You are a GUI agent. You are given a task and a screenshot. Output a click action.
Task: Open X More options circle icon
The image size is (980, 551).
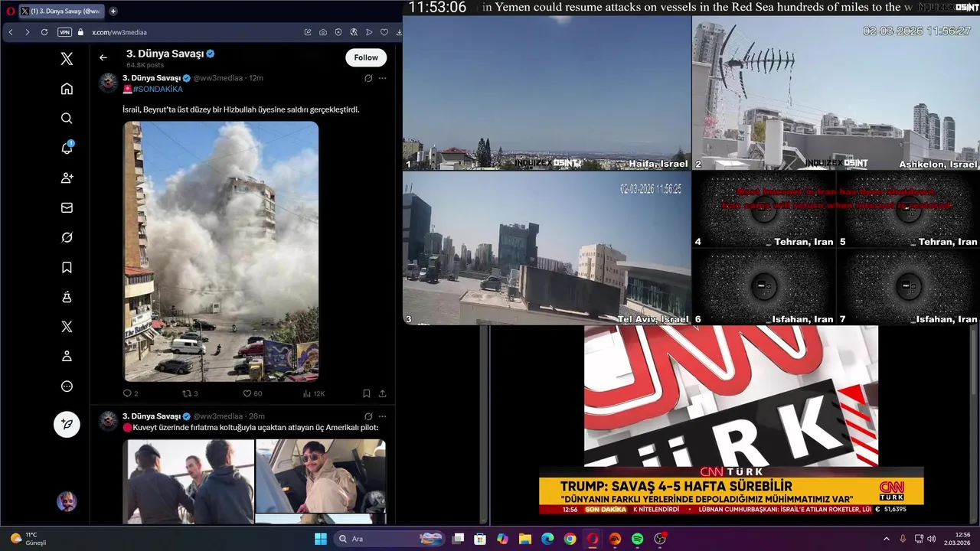(x=67, y=386)
